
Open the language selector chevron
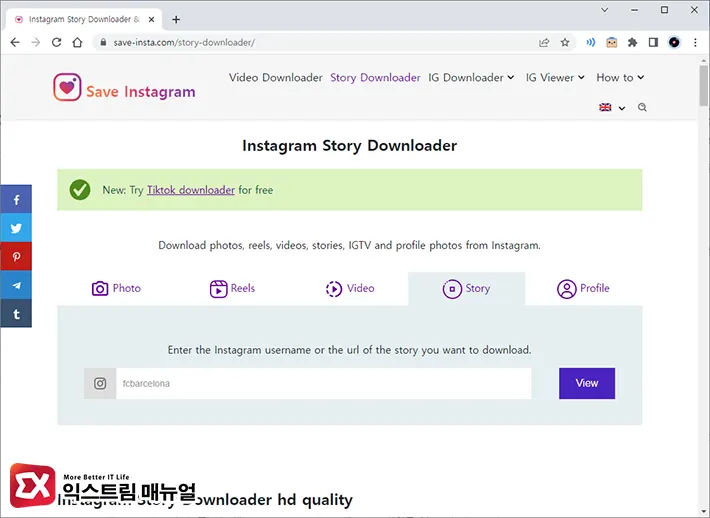622,108
